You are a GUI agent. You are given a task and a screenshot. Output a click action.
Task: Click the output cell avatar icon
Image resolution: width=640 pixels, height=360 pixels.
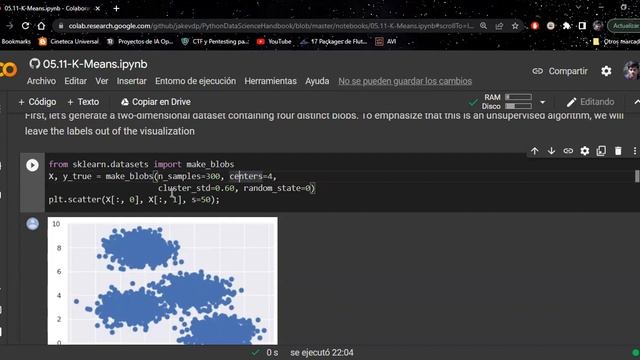33,224
